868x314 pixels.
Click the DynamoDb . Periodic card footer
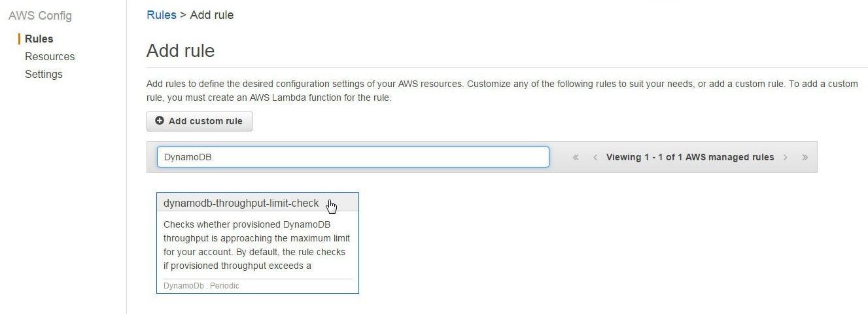[201, 286]
